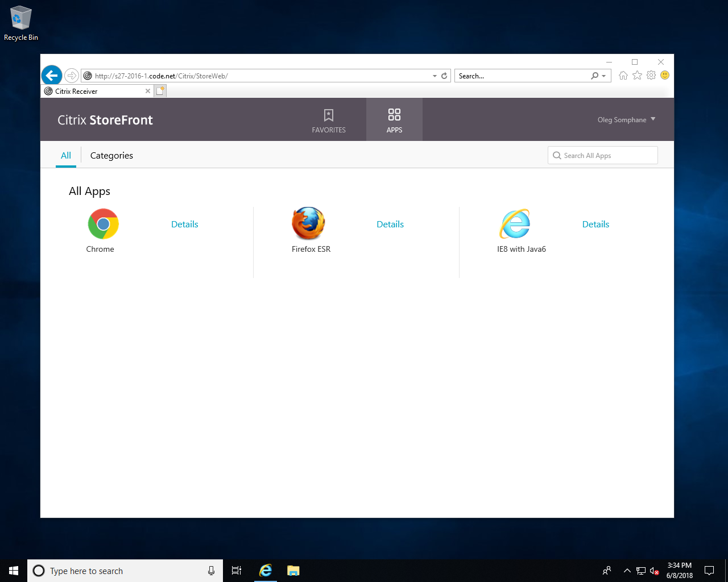Launch the Chrome app icon
Image resolution: width=728 pixels, height=582 pixels.
coord(103,223)
